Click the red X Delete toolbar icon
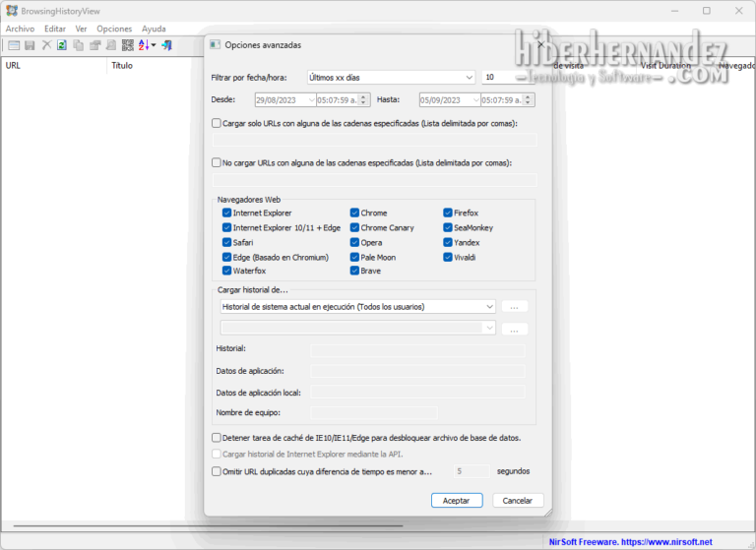Image resolution: width=756 pixels, height=550 pixels. click(45, 45)
